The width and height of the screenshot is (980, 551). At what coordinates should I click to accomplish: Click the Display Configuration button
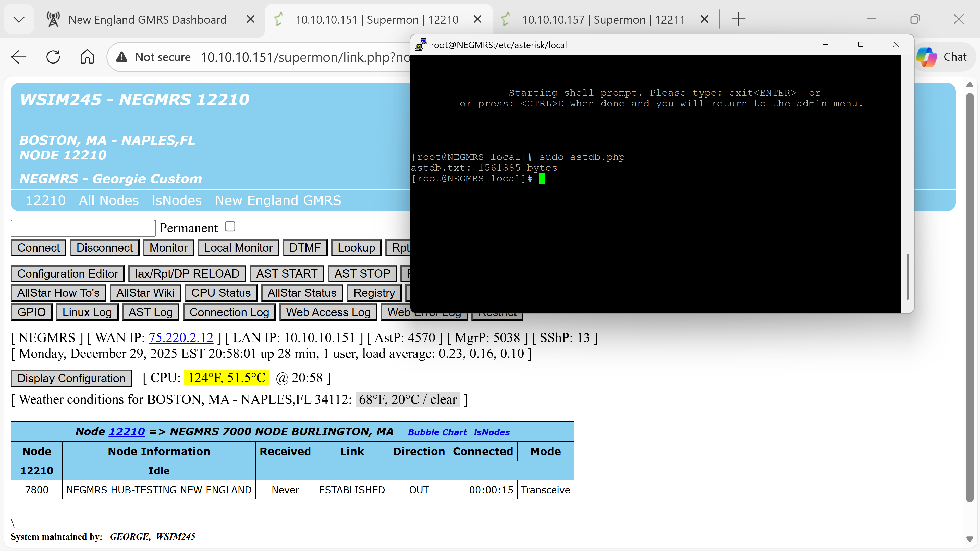coord(71,378)
